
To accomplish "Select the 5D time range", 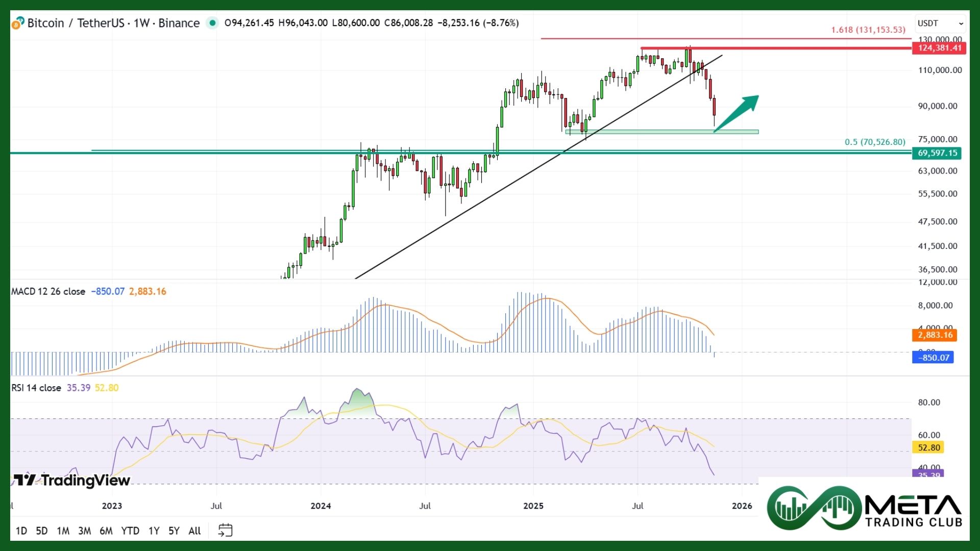I will [42, 531].
